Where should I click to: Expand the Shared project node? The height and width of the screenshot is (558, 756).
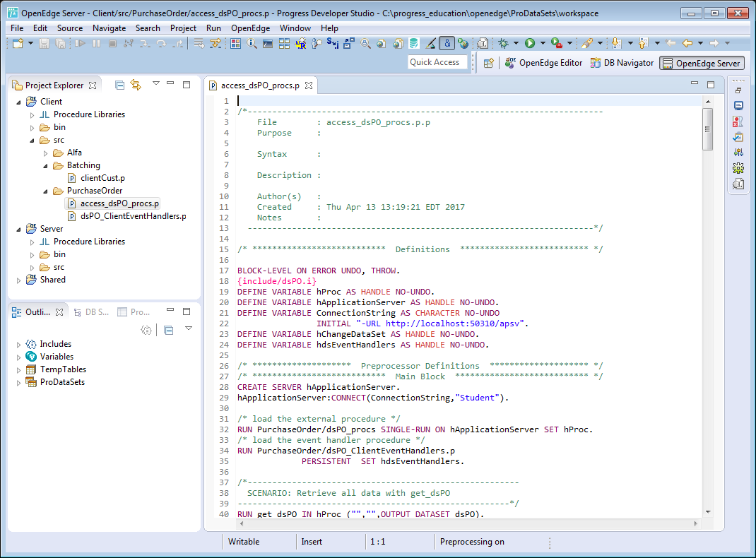tap(19, 280)
